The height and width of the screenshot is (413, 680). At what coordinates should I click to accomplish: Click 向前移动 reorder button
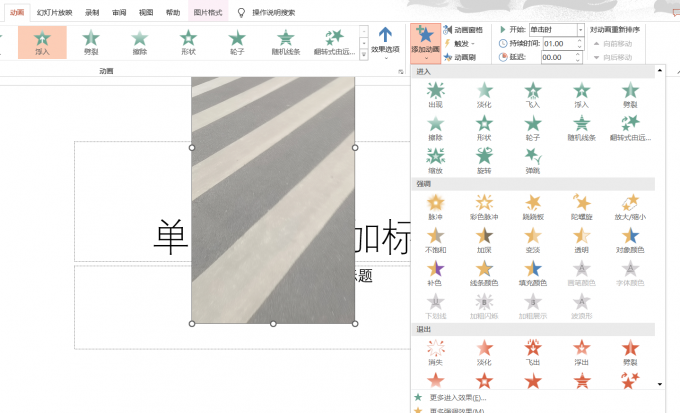(x=613, y=44)
